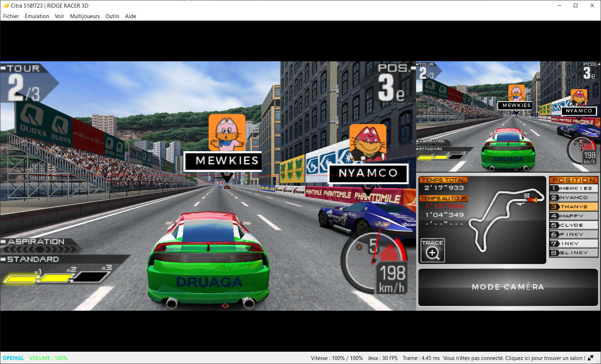Viewport: 601px width, 364px height.
Task: Open the Fichier menu
Action: point(11,16)
